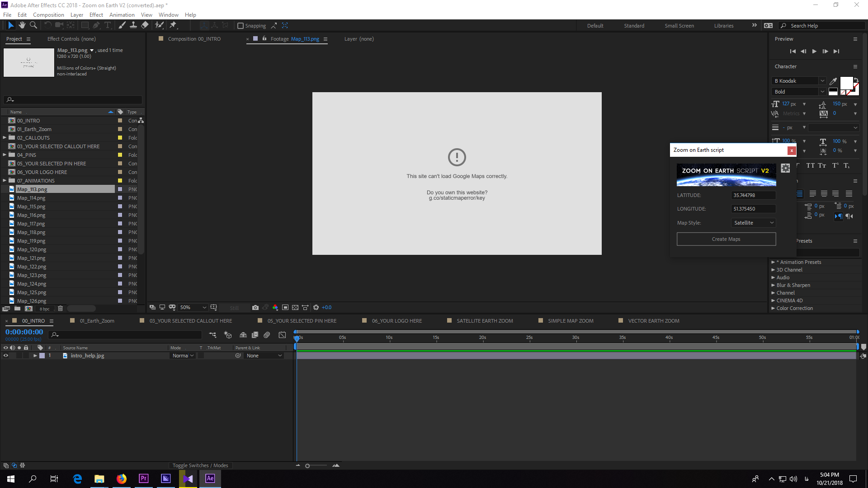Open Firefox from Windows taskbar
This screenshot has width=868, height=488.
tap(122, 479)
